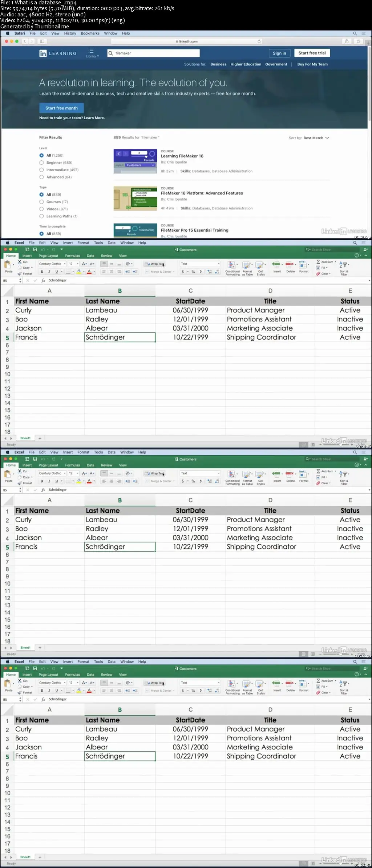
Task: Toggle Italic in the first Excel frame ribbon
Action: [x=49, y=272]
